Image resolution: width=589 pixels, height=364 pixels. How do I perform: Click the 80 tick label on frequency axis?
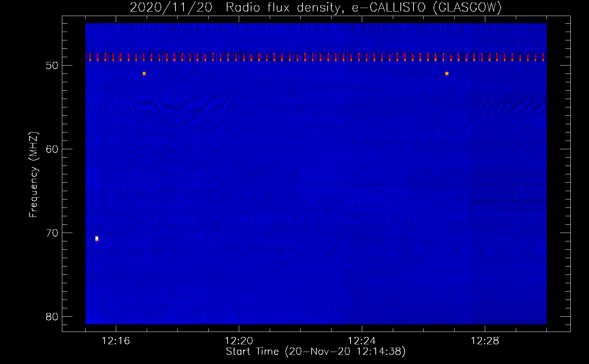(x=52, y=317)
